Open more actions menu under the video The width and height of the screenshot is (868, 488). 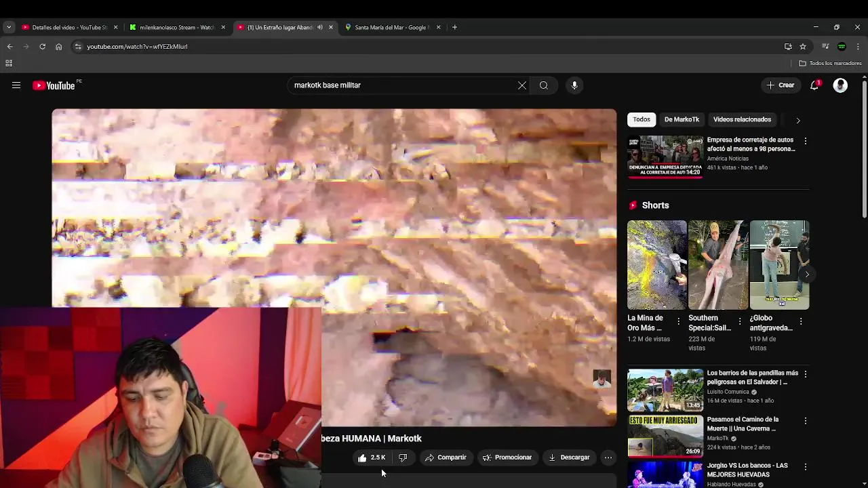click(608, 457)
